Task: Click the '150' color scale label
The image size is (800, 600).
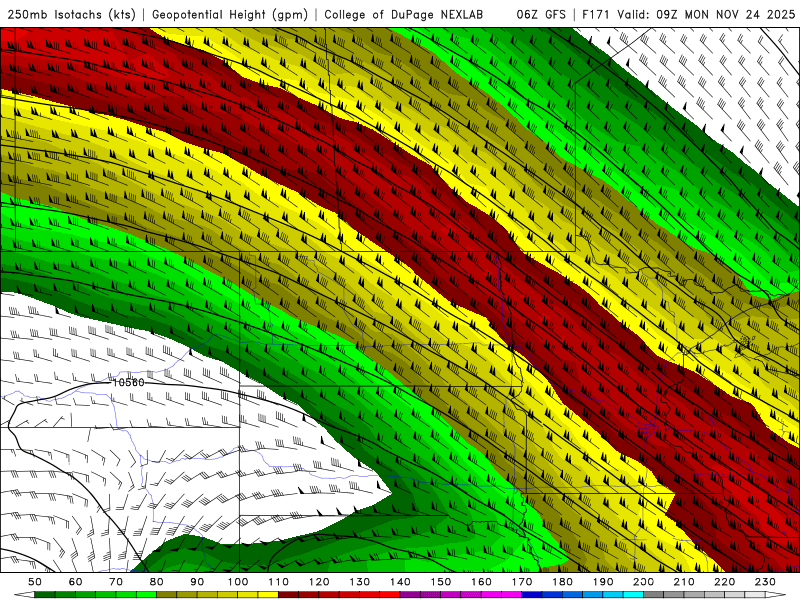Action: coord(441,582)
